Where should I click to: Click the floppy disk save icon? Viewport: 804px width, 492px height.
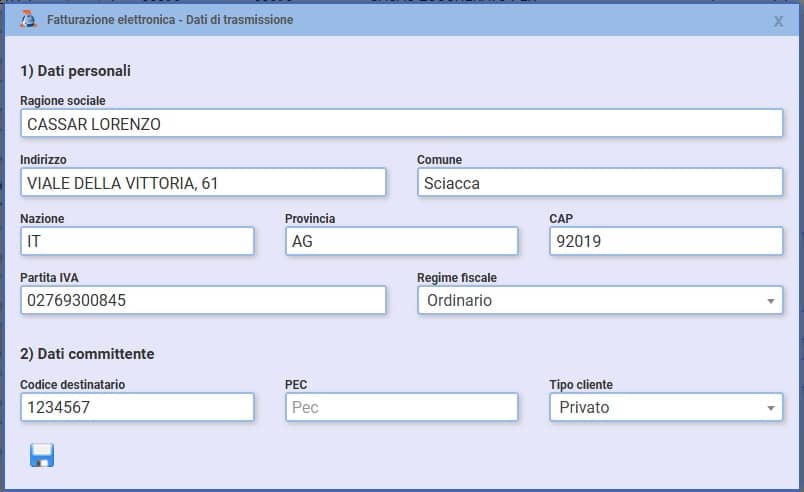tap(41, 456)
